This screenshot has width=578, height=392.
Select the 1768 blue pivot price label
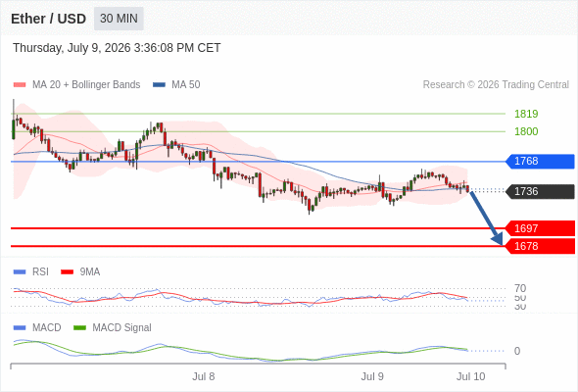[x=540, y=161]
